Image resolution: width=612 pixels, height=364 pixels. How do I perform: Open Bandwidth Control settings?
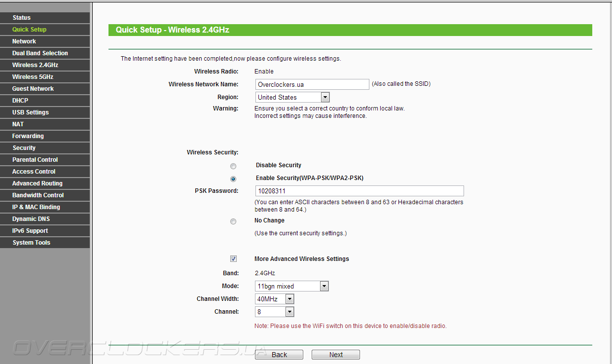click(45, 195)
